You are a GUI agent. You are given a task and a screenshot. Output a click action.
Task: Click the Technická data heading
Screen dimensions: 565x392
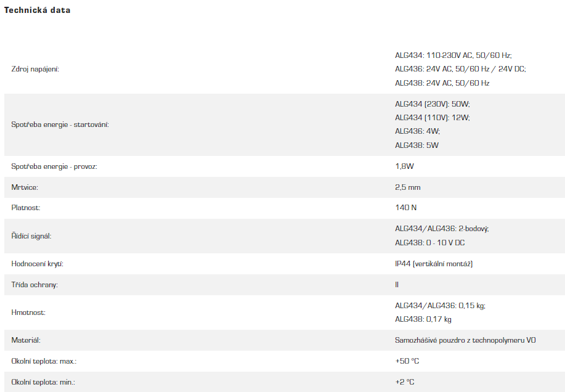38,10
